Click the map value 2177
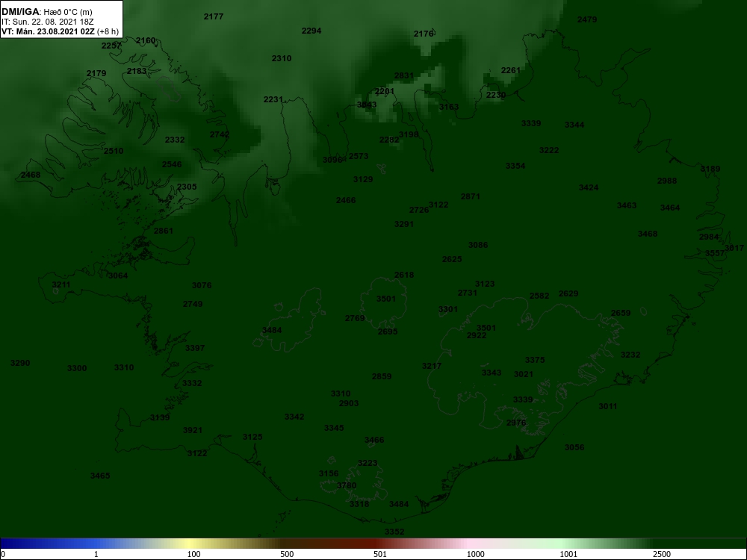Screen dimensions: 747x560 [214, 16]
